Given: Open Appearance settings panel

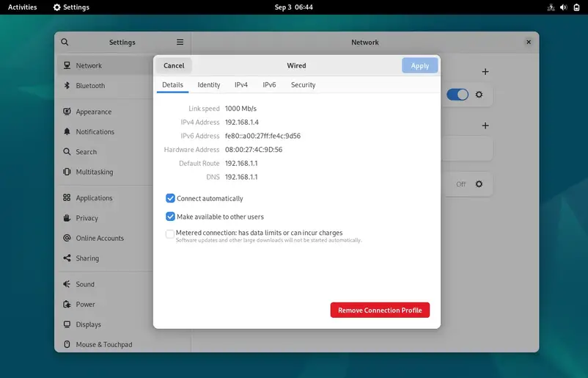Looking at the screenshot, I should coord(106,112).
